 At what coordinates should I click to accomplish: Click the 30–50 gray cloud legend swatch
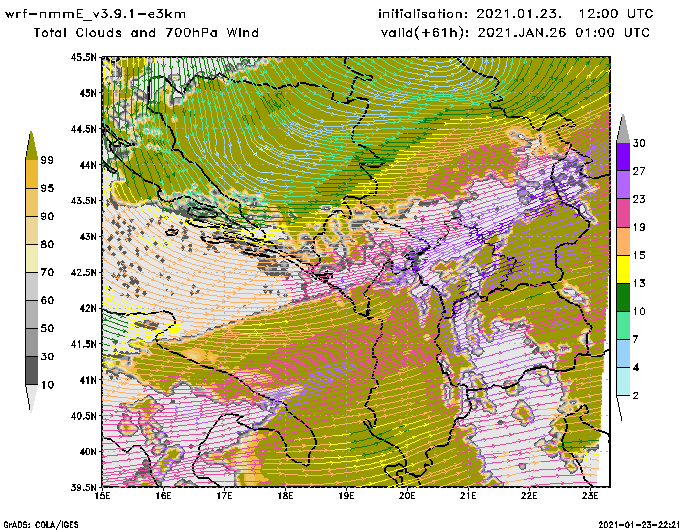pos(31,342)
